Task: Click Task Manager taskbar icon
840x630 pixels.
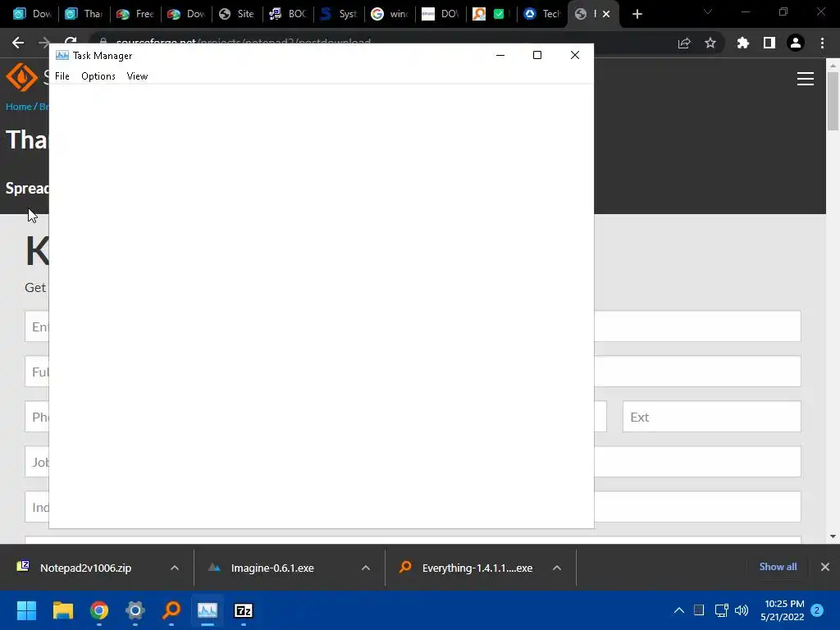Action: click(x=208, y=610)
